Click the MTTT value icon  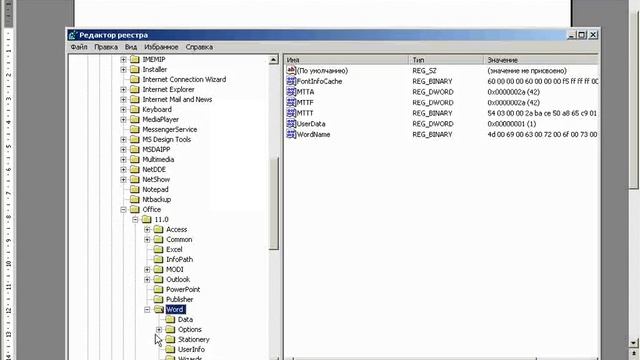pyautogui.click(x=291, y=113)
